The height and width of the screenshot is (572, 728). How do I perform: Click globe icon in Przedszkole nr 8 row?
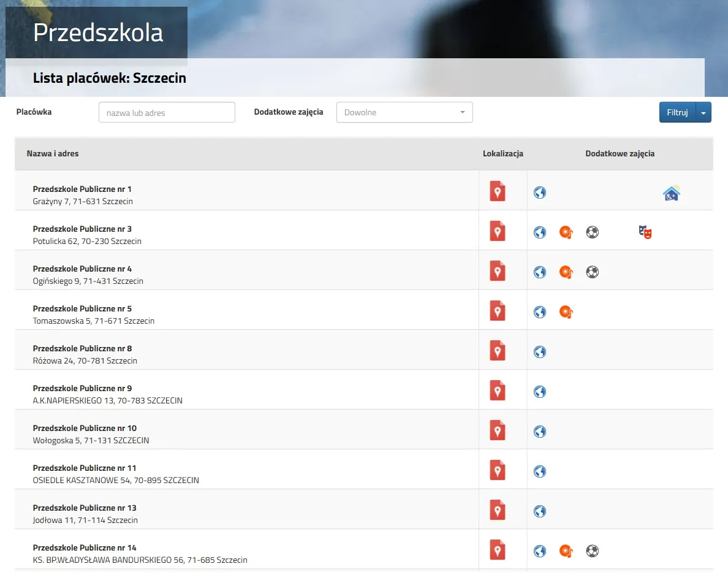(x=539, y=352)
